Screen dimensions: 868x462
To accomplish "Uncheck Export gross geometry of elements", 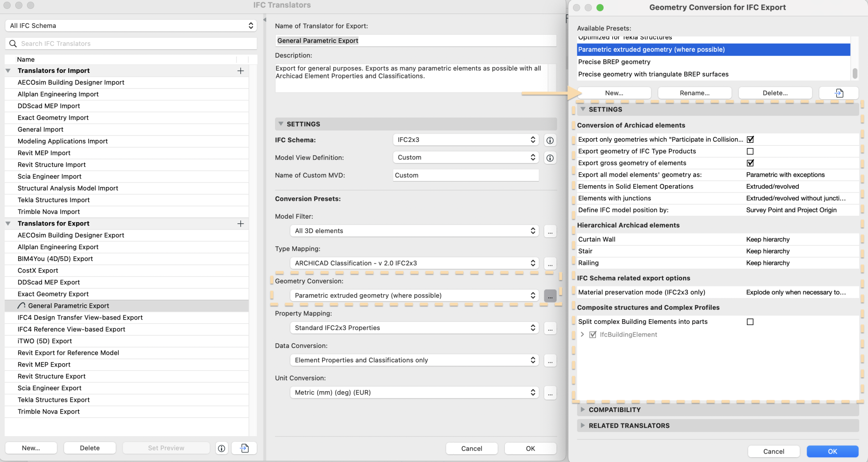I will click(x=750, y=163).
